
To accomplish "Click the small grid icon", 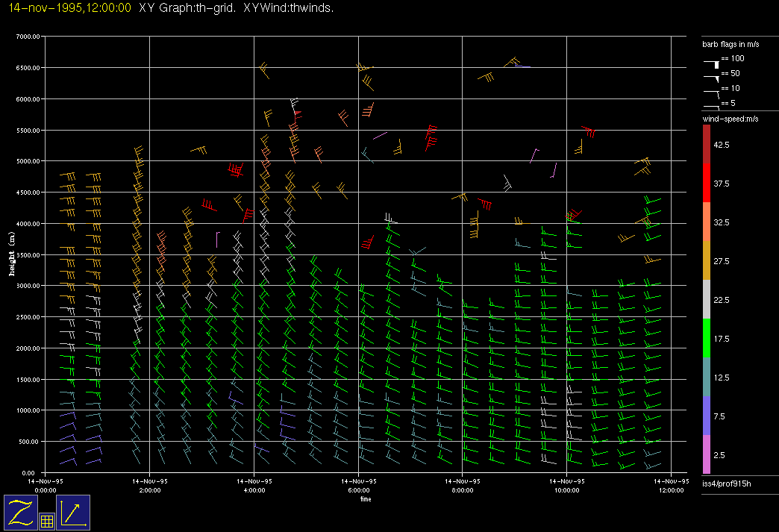I will [46, 522].
